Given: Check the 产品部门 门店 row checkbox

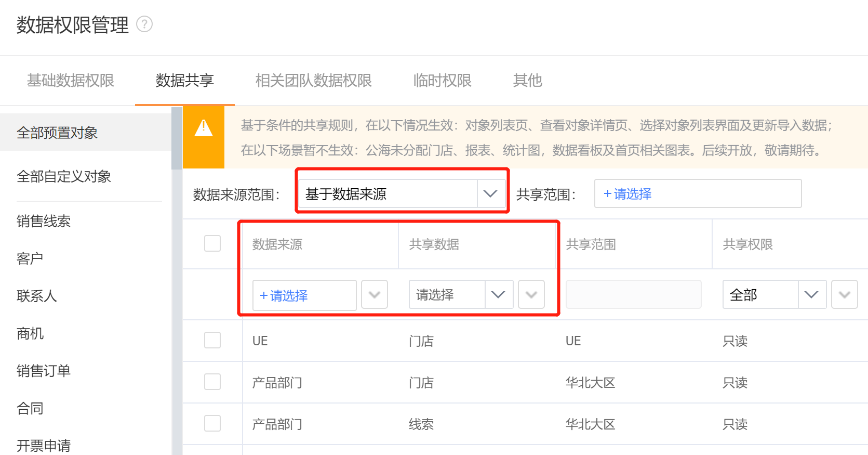Looking at the screenshot, I should click(x=212, y=382).
